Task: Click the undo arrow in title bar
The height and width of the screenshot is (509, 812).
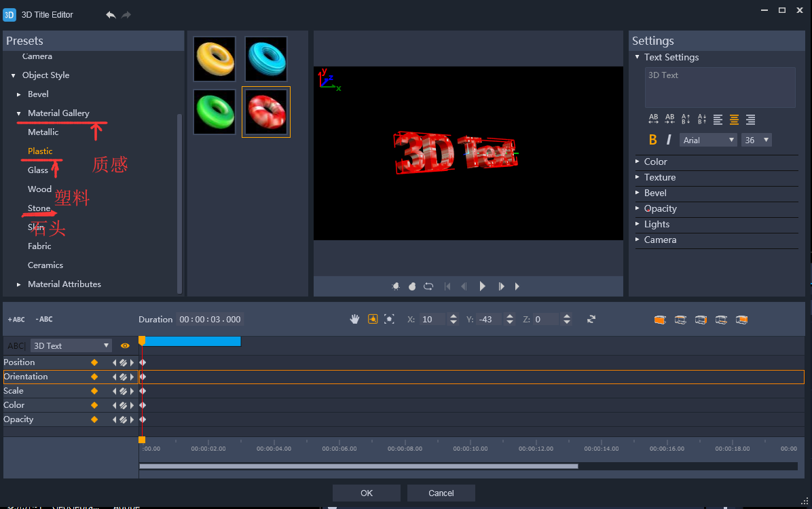Action: point(111,15)
